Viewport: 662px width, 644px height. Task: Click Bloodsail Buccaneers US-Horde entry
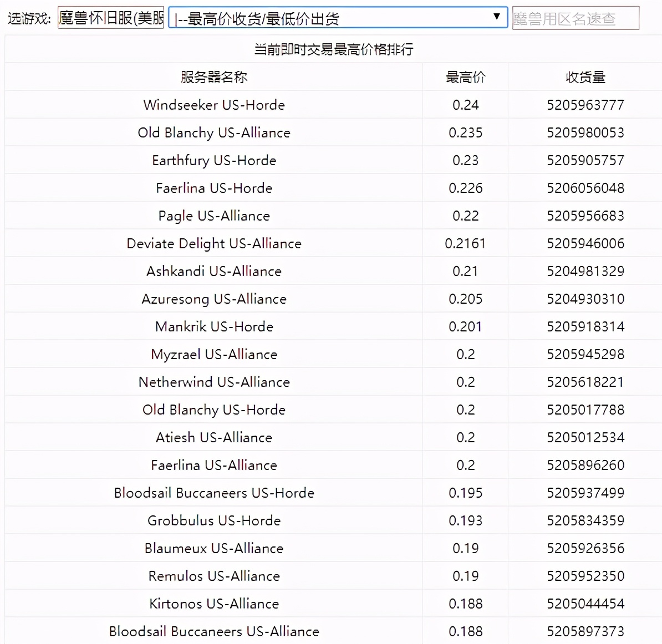click(x=214, y=493)
